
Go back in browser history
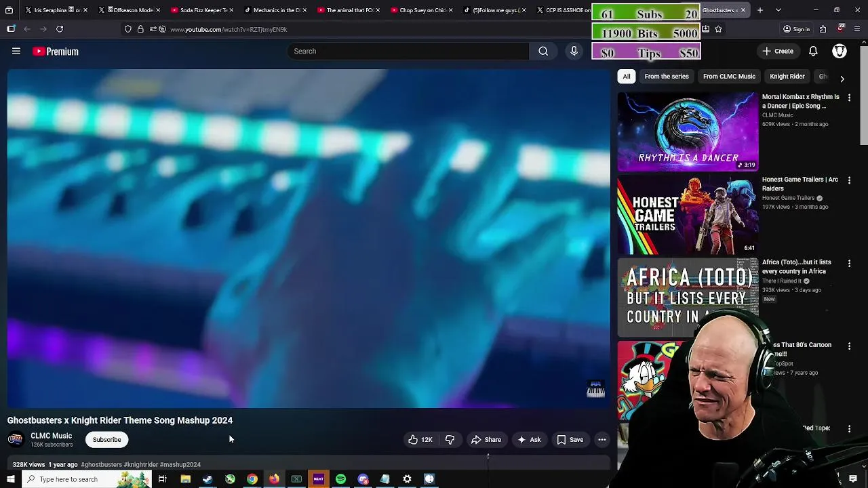(x=27, y=29)
